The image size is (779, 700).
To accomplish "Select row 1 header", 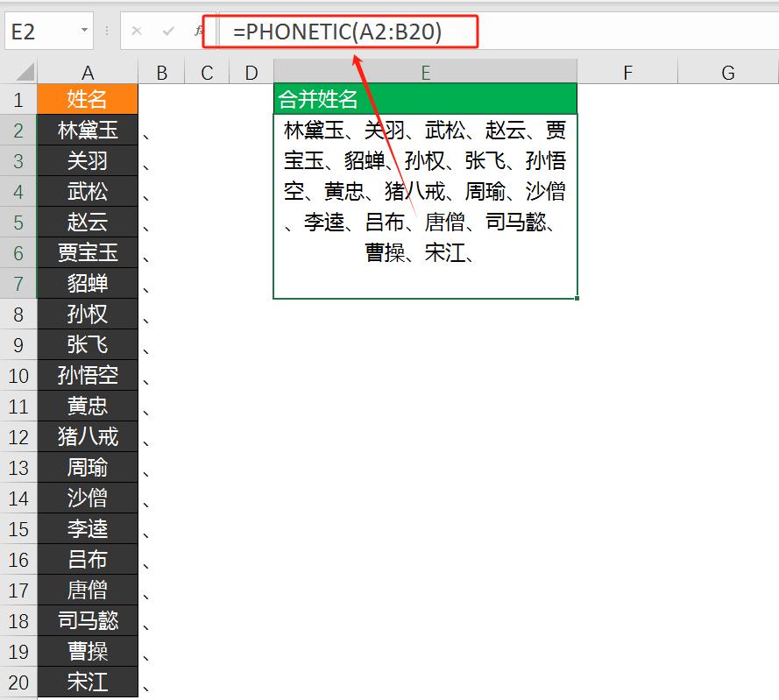I will [18, 99].
